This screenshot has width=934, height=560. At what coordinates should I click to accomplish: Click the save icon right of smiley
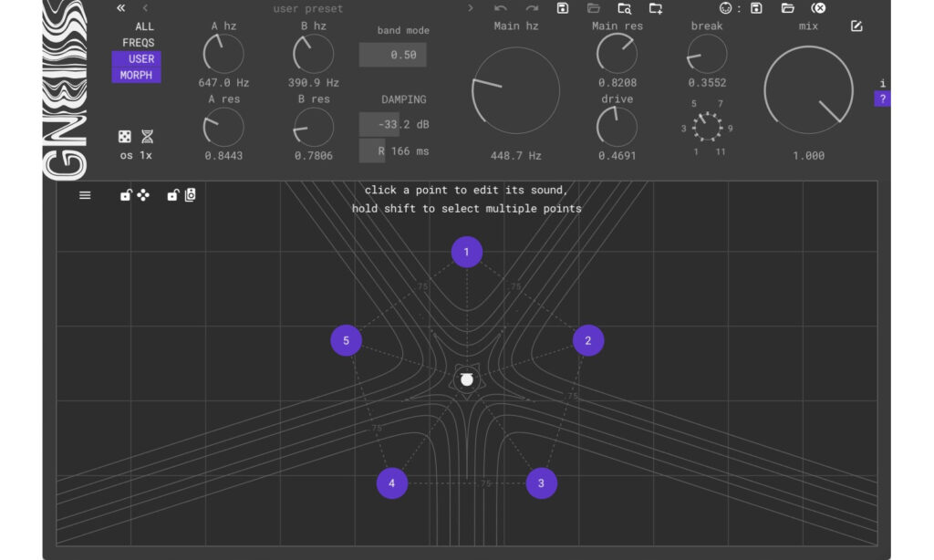(x=756, y=7)
